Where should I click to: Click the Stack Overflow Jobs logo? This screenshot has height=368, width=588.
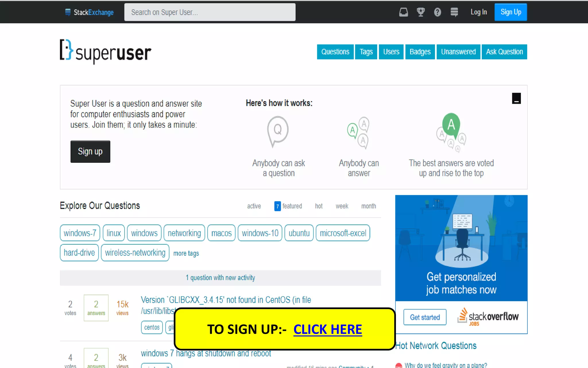point(488,317)
